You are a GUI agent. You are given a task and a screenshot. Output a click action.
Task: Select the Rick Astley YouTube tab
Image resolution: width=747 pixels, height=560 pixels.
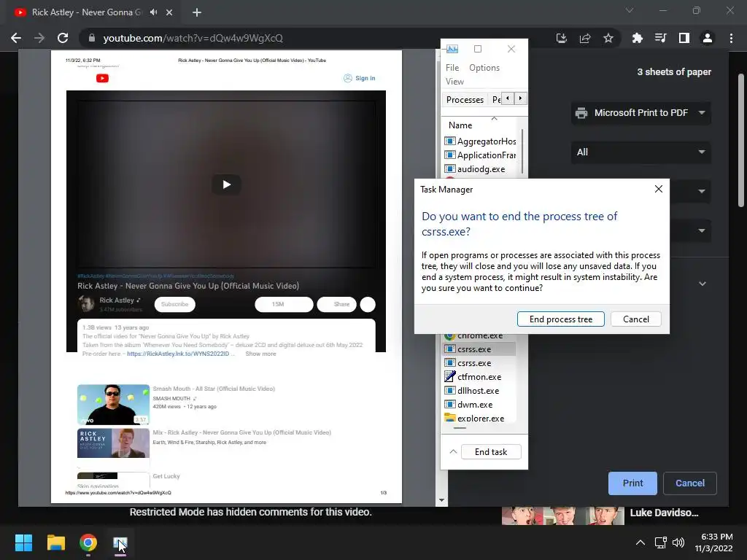click(x=93, y=12)
